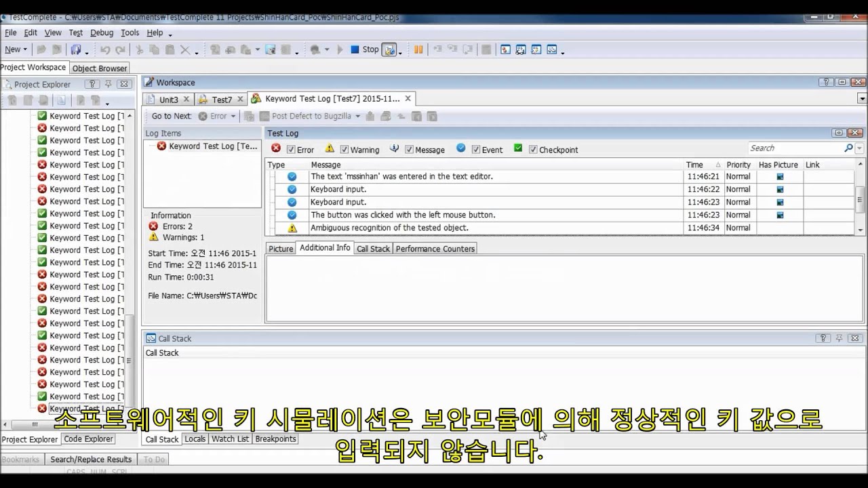Image resolution: width=868 pixels, height=488 pixels.
Task: Switch to the Object Browser tab
Action: pyautogui.click(x=100, y=68)
